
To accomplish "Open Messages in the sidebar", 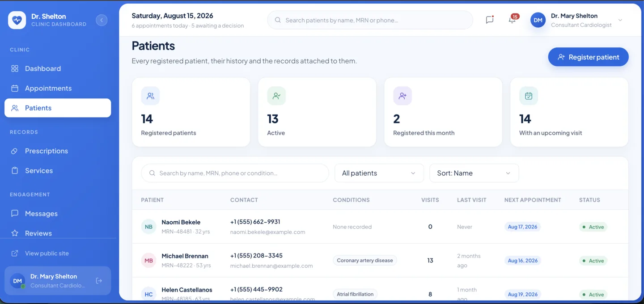I will pos(58,213).
